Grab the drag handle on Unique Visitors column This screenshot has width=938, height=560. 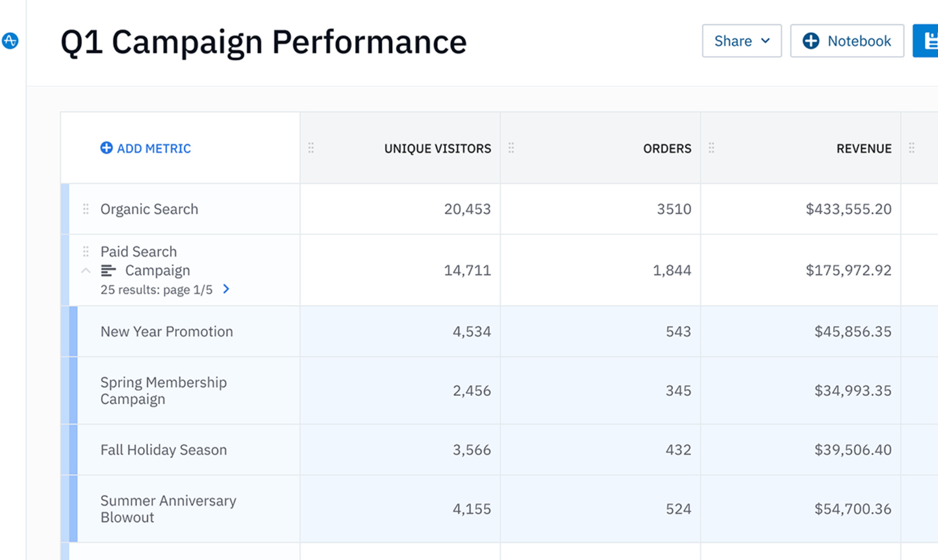coord(311,148)
